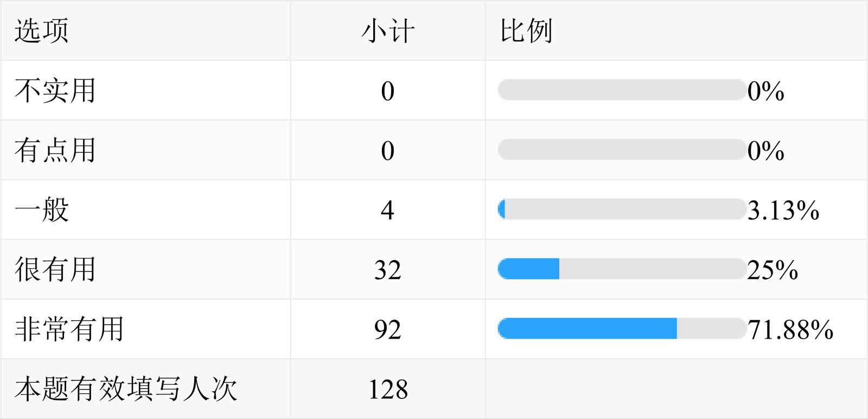Screen dimensions: 868x419
Task: Click the 本题有效填写人次 total row label
Action: [x=126, y=389]
